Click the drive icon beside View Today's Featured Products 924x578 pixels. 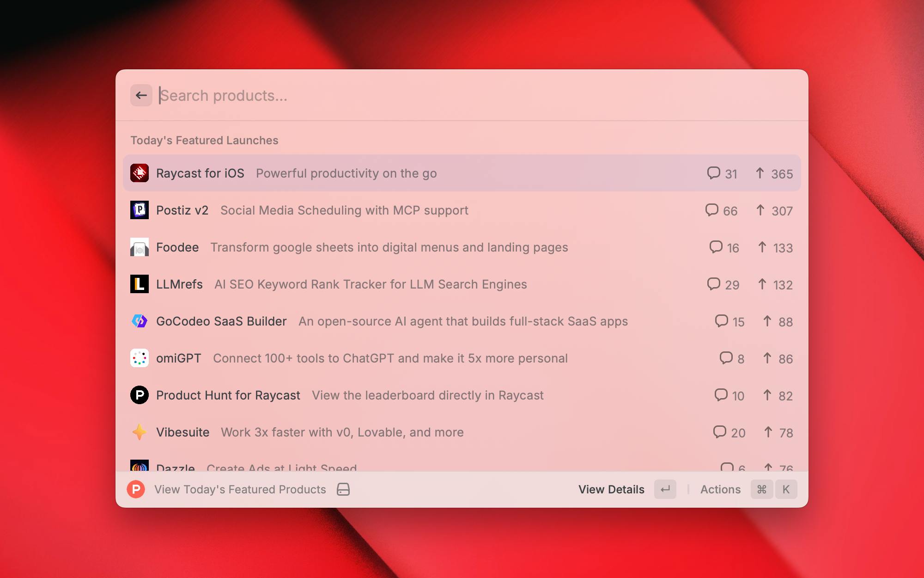pyautogui.click(x=343, y=489)
